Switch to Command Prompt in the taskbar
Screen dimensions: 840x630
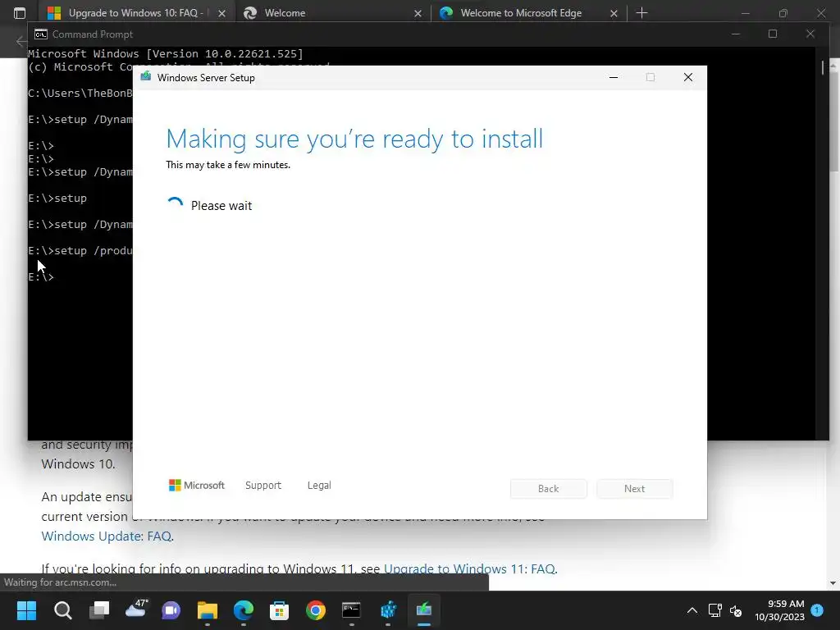[351, 610]
